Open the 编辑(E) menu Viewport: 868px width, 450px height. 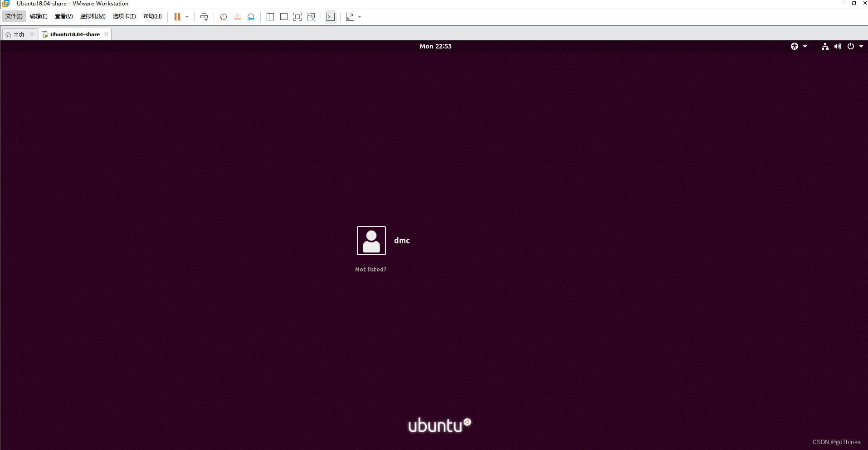pyautogui.click(x=39, y=16)
